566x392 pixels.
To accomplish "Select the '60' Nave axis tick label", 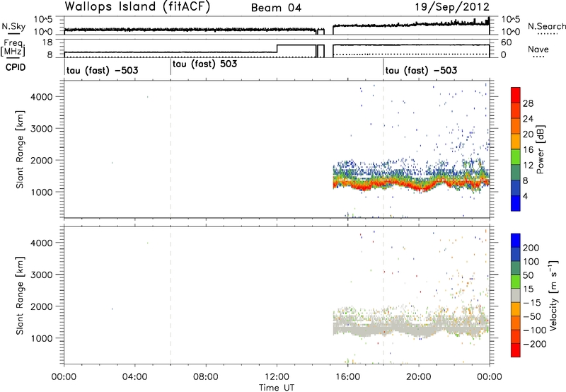I will 507,42.
